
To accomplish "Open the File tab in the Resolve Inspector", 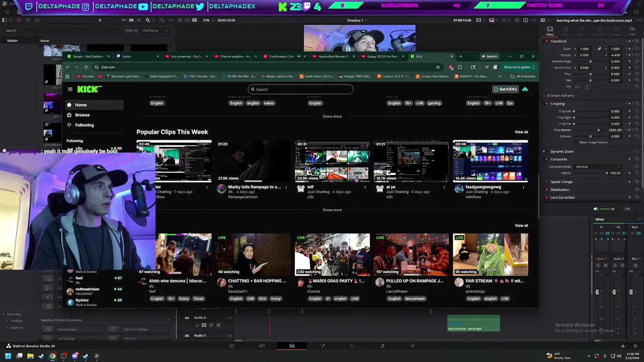I will 632,31.
